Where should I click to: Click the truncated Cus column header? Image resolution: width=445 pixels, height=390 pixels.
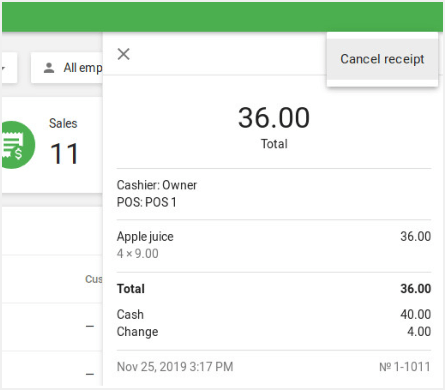pos(94,279)
